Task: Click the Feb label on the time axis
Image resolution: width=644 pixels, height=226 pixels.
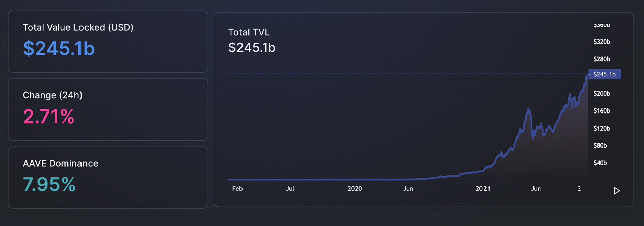Action: coord(237,189)
